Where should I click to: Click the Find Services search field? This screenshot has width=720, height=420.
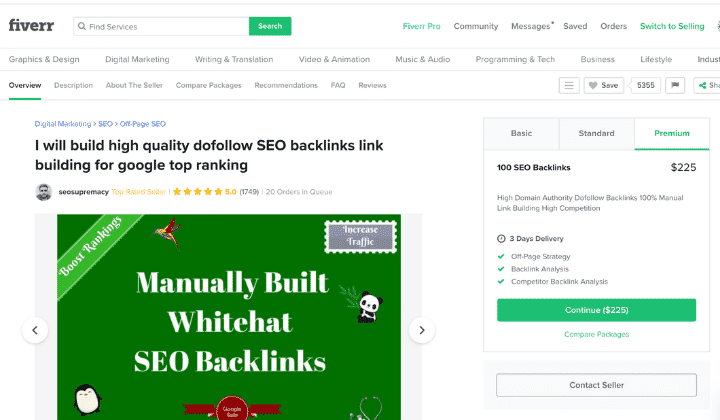point(161,26)
